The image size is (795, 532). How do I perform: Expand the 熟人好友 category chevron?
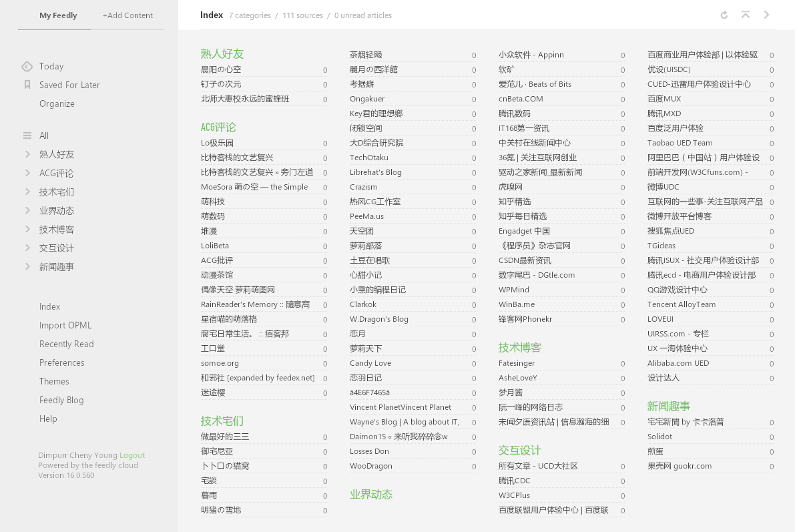[27, 154]
